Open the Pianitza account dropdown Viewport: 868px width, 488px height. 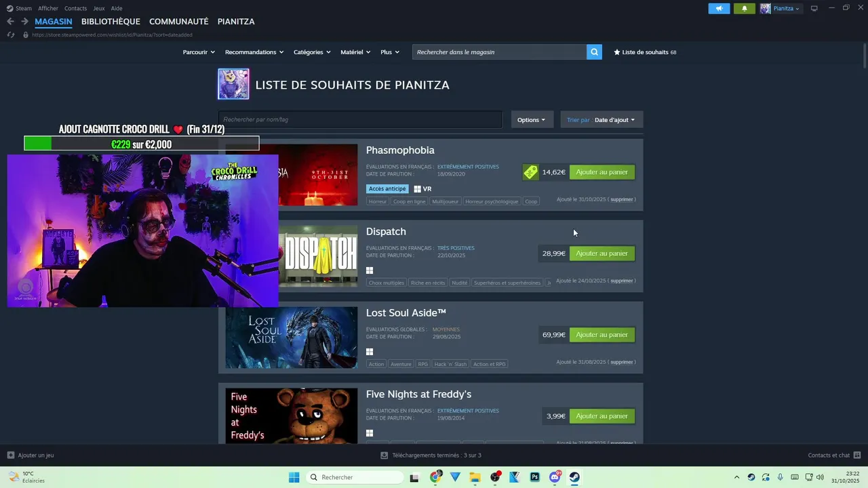[x=781, y=8]
